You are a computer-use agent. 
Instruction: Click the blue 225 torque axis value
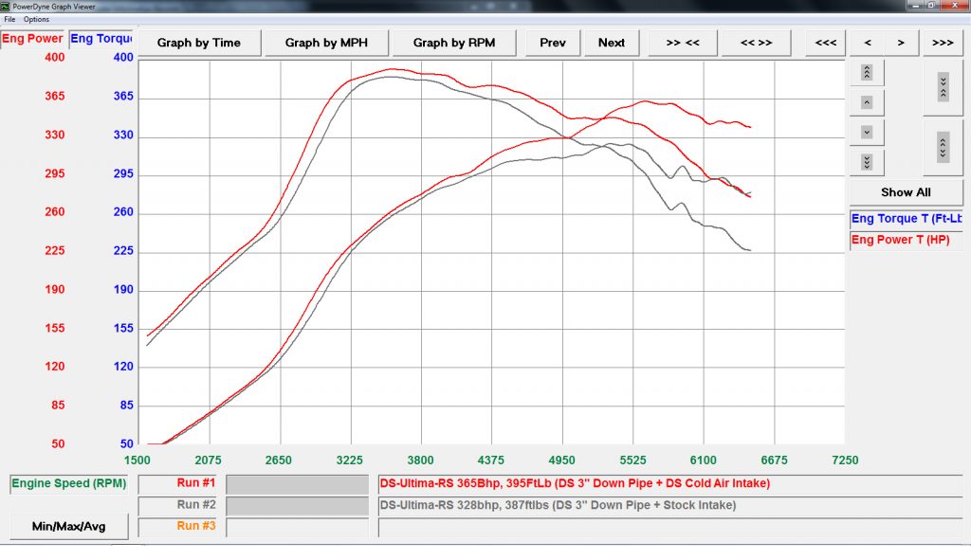(x=123, y=250)
